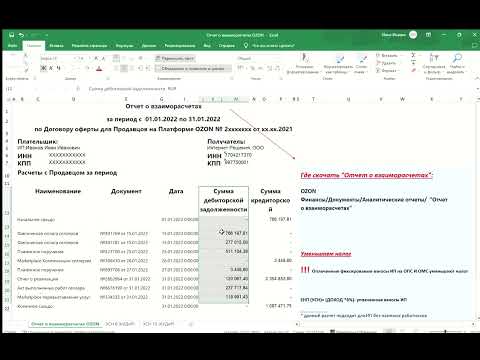Select the 'Дата' header cell

pos(176,191)
